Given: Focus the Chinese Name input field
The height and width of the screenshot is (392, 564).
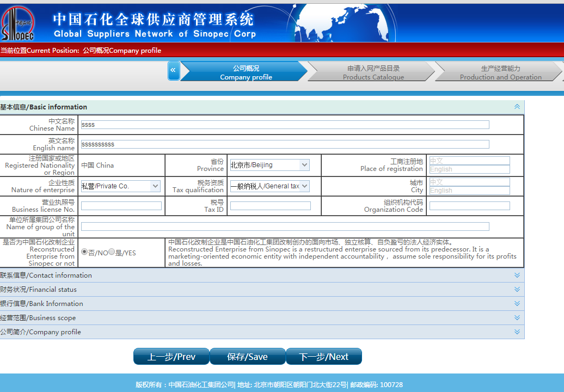Looking at the screenshot, I should [x=285, y=125].
